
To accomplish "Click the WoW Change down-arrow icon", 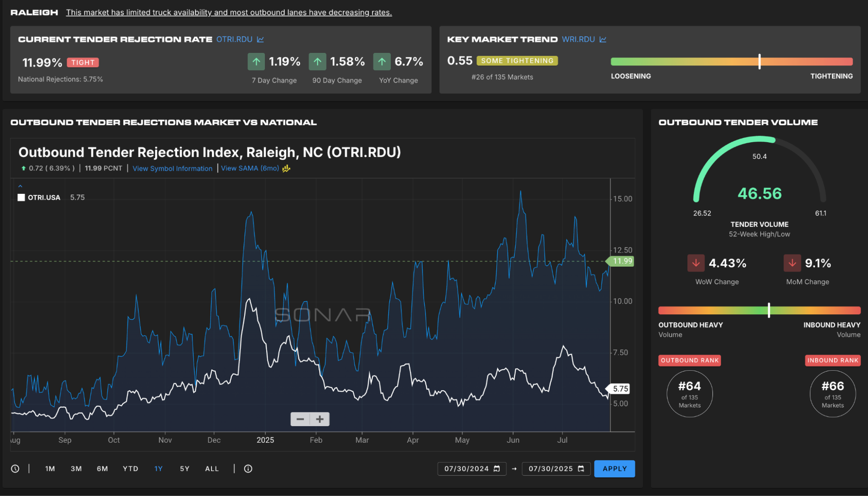I will coord(696,263).
